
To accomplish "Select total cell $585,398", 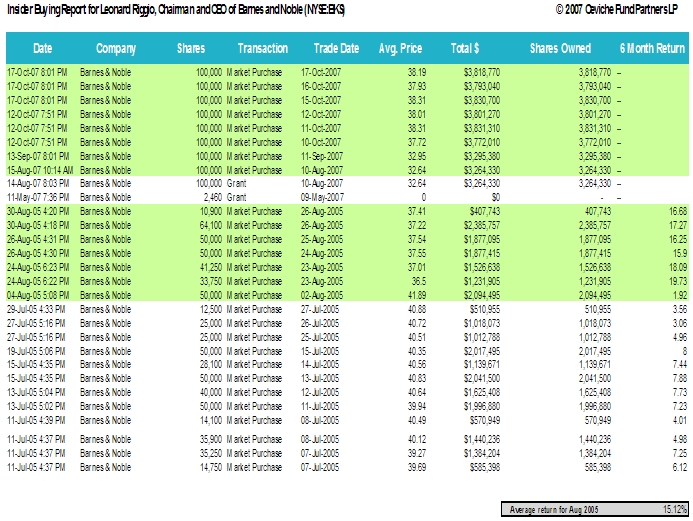I will (x=485, y=468).
